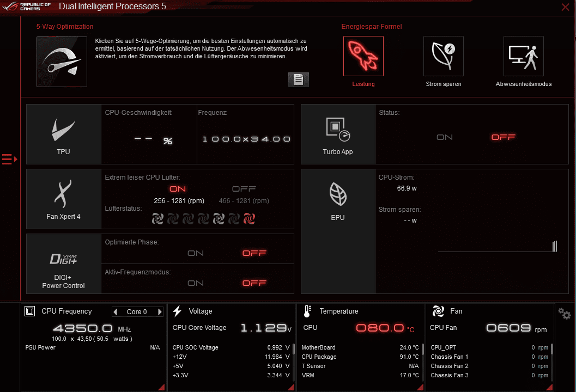Open the TPU panel
The height and width of the screenshot is (392, 576).
pos(64,134)
